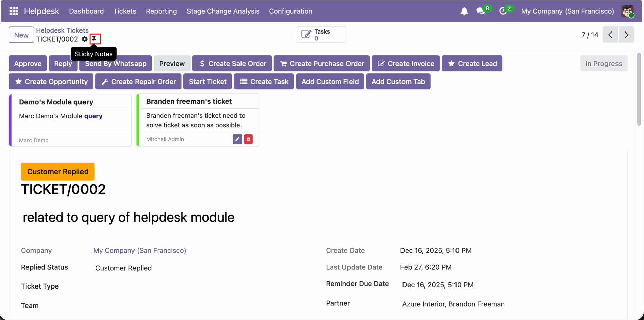The width and height of the screenshot is (644, 320).
Task: Open the Tickets menu
Action: tap(125, 11)
